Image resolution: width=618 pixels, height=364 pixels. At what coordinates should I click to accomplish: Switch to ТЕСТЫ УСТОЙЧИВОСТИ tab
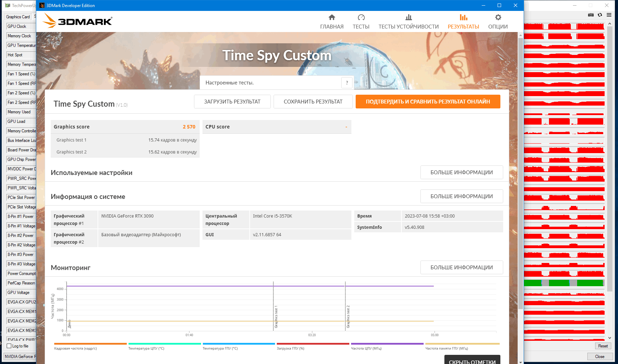(408, 22)
